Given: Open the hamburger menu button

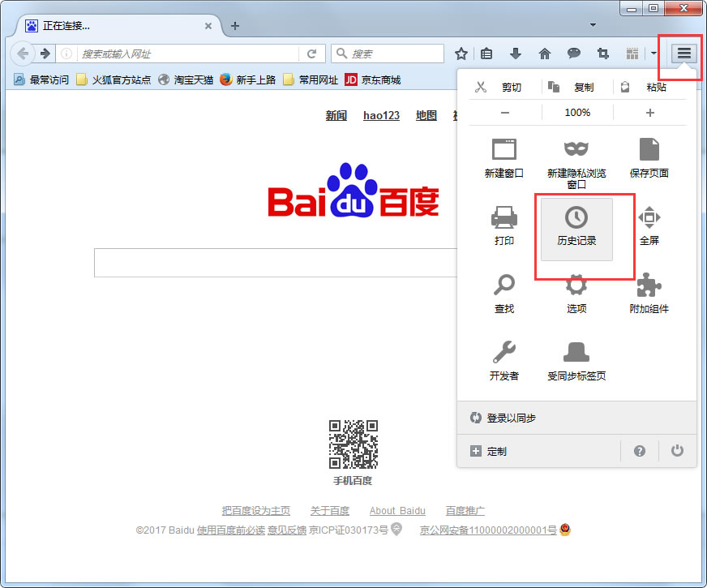Looking at the screenshot, I should pyautogui.click(x=684, y=54).
